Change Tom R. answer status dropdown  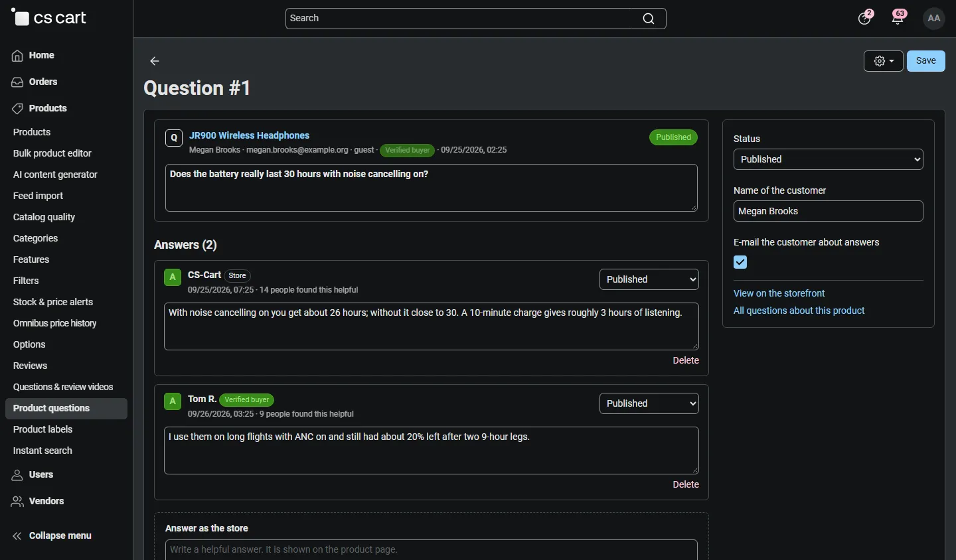click(649, 403)
